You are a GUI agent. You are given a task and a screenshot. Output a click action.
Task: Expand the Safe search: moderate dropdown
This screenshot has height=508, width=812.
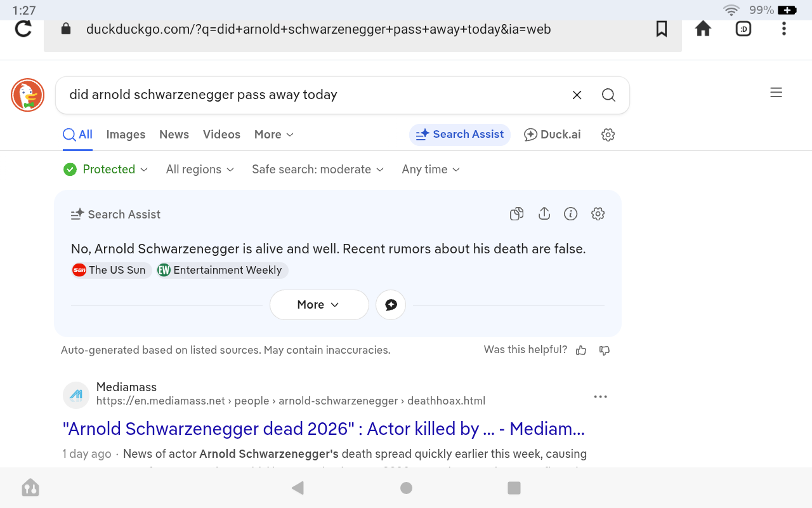(318, 170)
